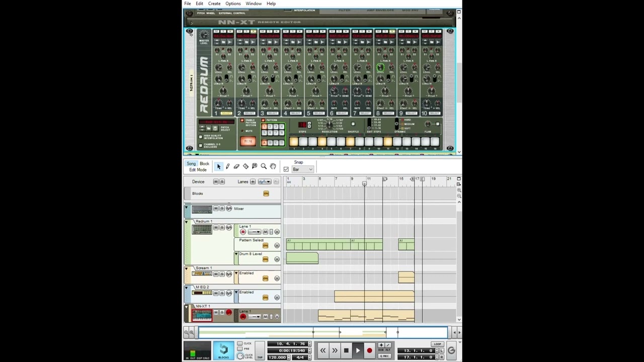The width and height of the screenshot is (644, 362).
Task: Open the Options menu
Action: point(233,4)
